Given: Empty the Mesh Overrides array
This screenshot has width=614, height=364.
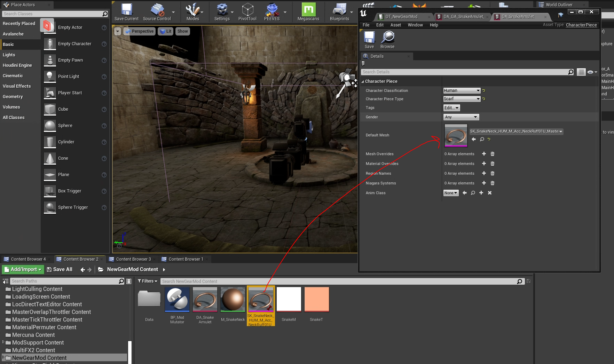Looking at the screenshot, I should (493, 154).
